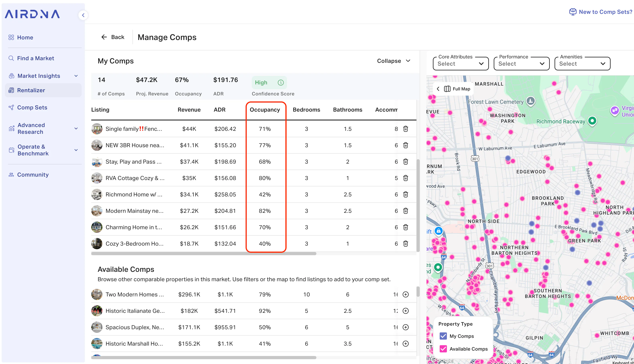
Task: Add Two Modern Homes to comps
Action: tap(406, 294)
